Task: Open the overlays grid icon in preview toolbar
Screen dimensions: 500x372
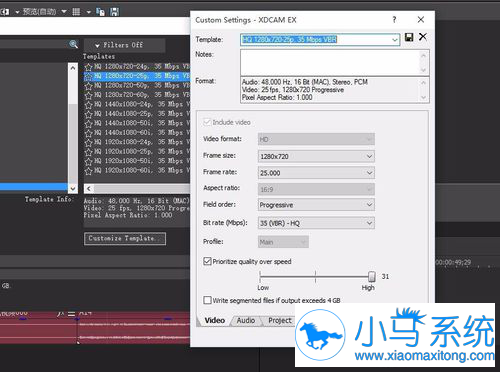Action: pyautogui.click(x=76, y=12)
